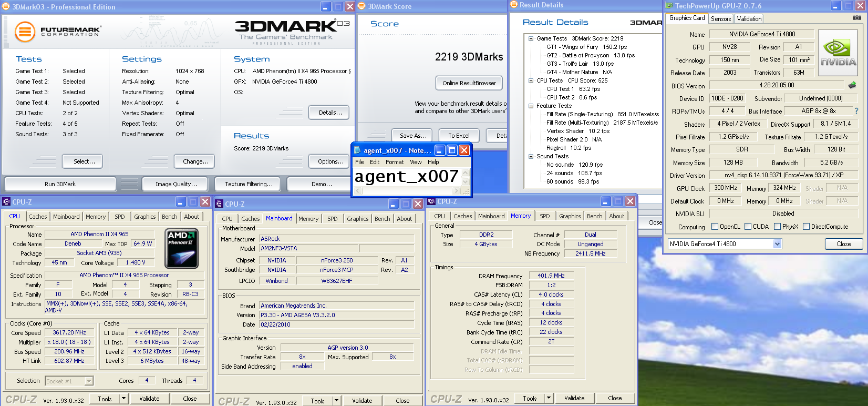Click Validate in CPU-Z Memory window

click(x=574, y=398)
